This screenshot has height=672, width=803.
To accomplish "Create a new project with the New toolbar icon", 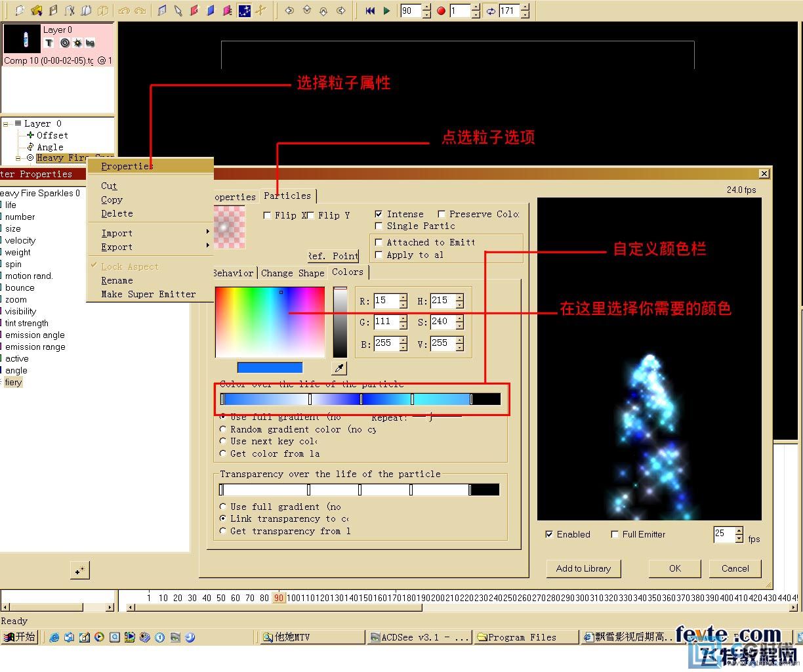I will tap(20, 10).
